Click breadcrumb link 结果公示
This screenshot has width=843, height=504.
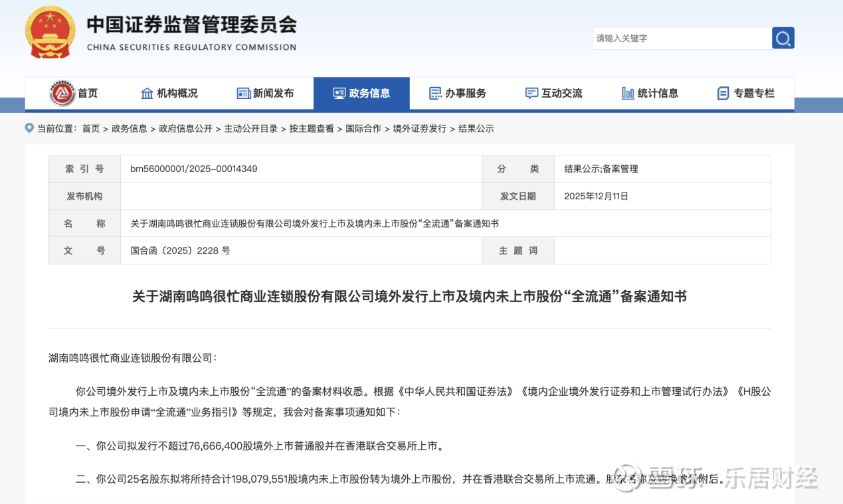pos(476,128)
